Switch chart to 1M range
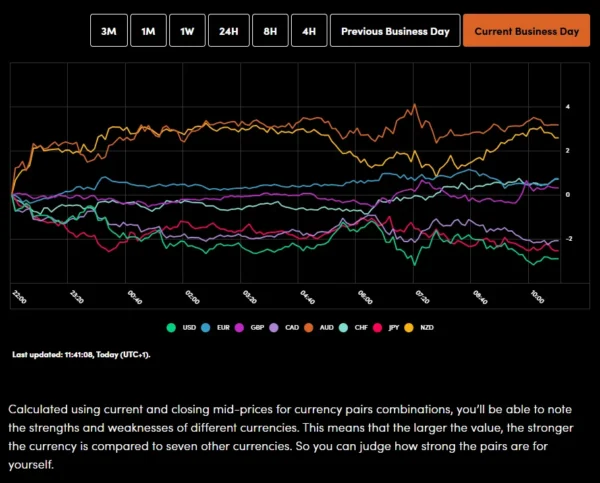Viewport: 600px width, 483px height. [x=147, y=31]
